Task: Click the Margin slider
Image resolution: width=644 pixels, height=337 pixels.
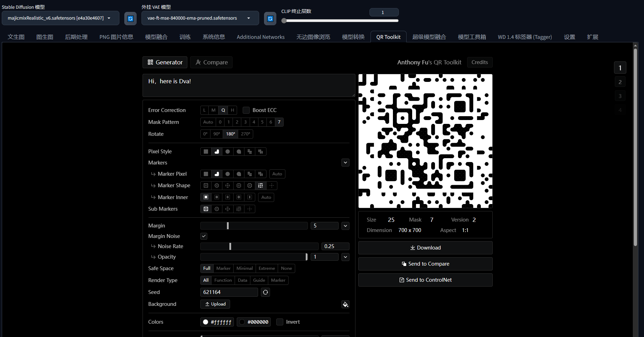Action: [254, 226]
